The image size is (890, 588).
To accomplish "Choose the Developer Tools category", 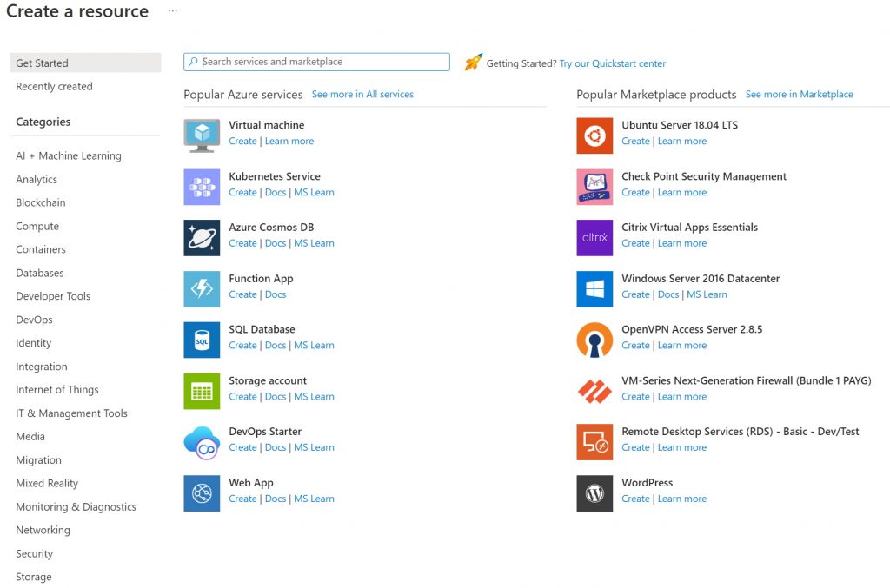I will pos(53,296).
